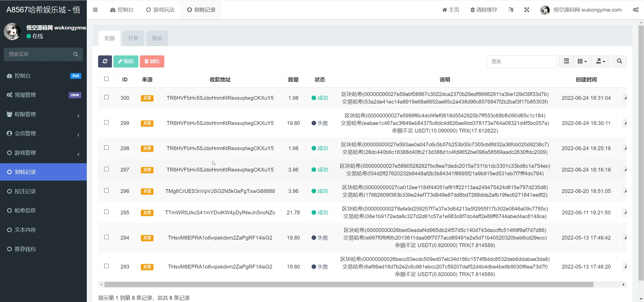Click the sidebar search magnifier icon
The height and width of the screenshot is (302, 644).
[76, 54]
